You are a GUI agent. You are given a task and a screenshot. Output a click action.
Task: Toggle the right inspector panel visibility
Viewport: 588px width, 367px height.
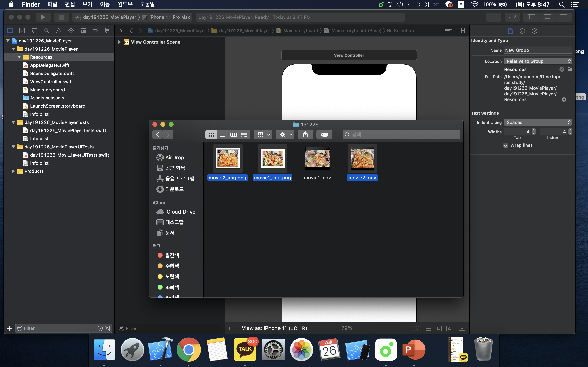[x=563, y=17]
